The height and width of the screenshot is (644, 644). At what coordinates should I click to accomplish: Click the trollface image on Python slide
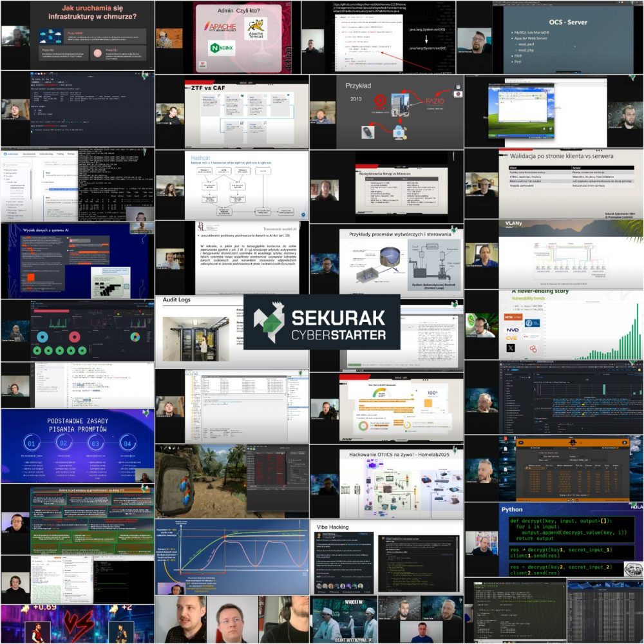point(633,569)
